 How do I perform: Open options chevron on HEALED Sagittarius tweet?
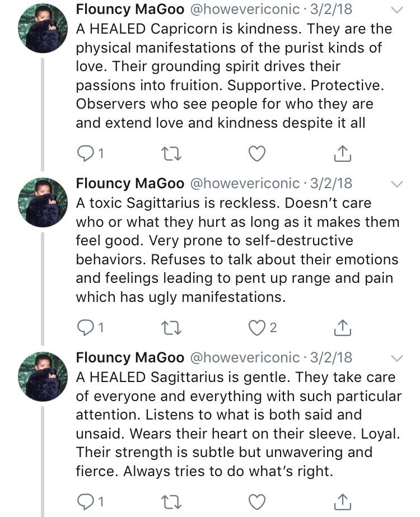point(396,358)
